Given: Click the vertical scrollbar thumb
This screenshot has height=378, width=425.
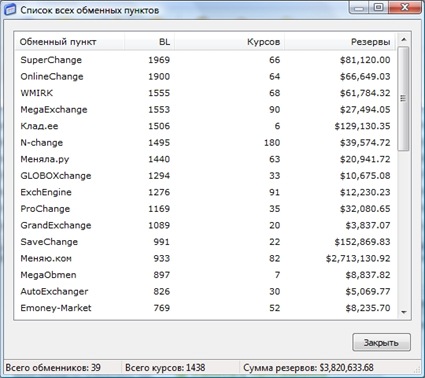Looking at the screenshot, I should pos(404,99).
